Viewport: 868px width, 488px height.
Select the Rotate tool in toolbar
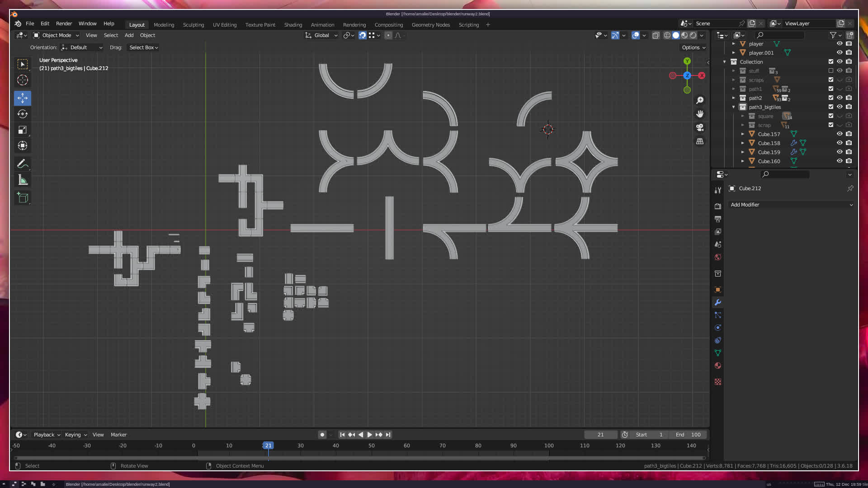pos(23,114)
